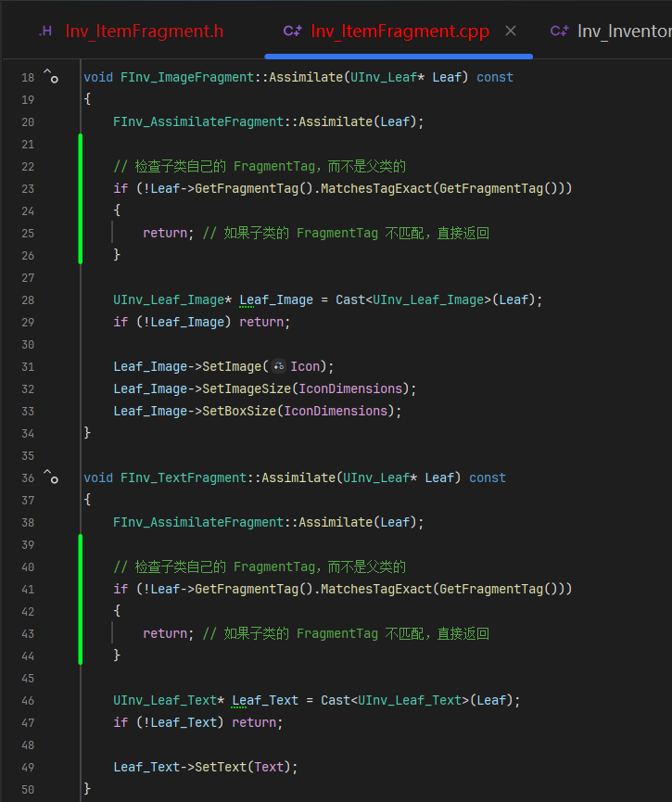The width and height of the screenshot is (672, 802).
Task: Click line number 18 in the gutter
Action: [x=28, y=78]
